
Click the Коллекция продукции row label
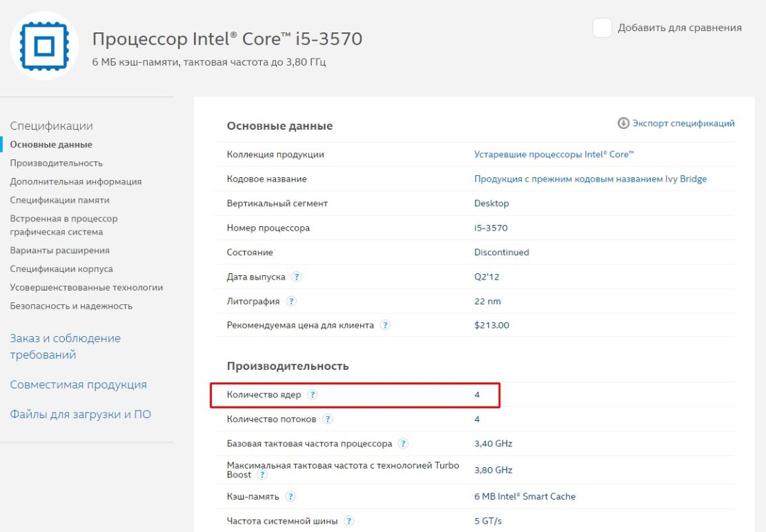(275, 155)
